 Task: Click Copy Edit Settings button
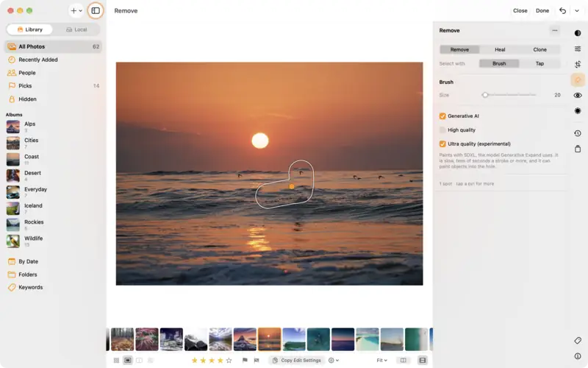click(x=297, y=361)
